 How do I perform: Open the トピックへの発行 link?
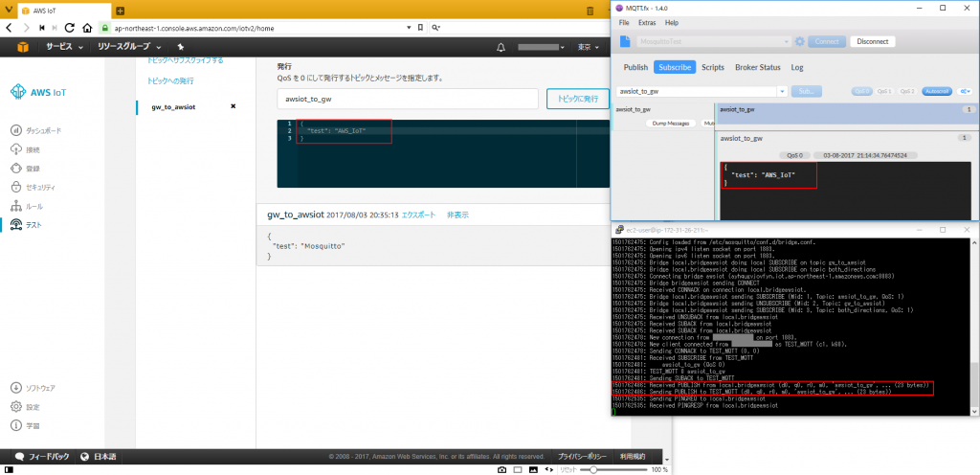(x=170, y=81)
